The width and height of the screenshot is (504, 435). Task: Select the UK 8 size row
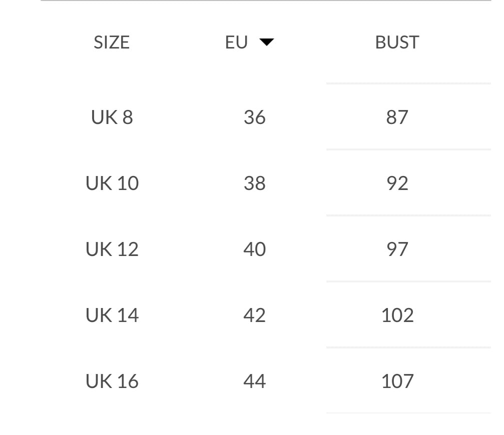pyautogui.click(x=112, y=117)
